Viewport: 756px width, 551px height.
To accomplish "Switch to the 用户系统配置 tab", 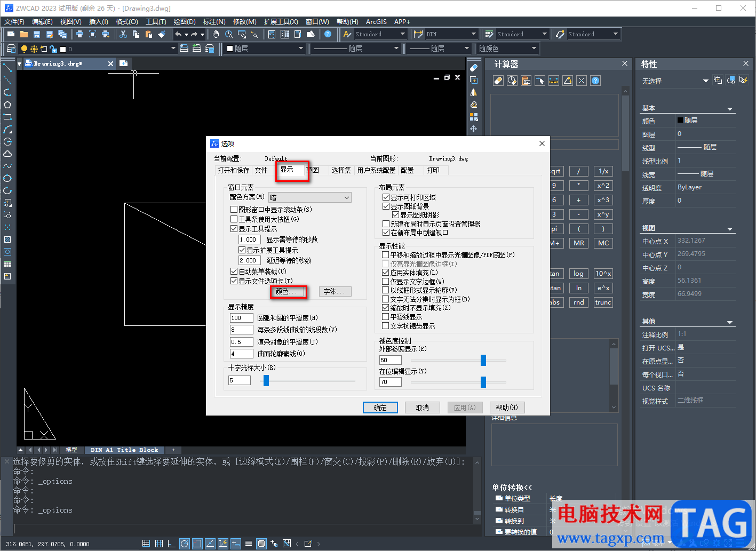I will (376, 170).
